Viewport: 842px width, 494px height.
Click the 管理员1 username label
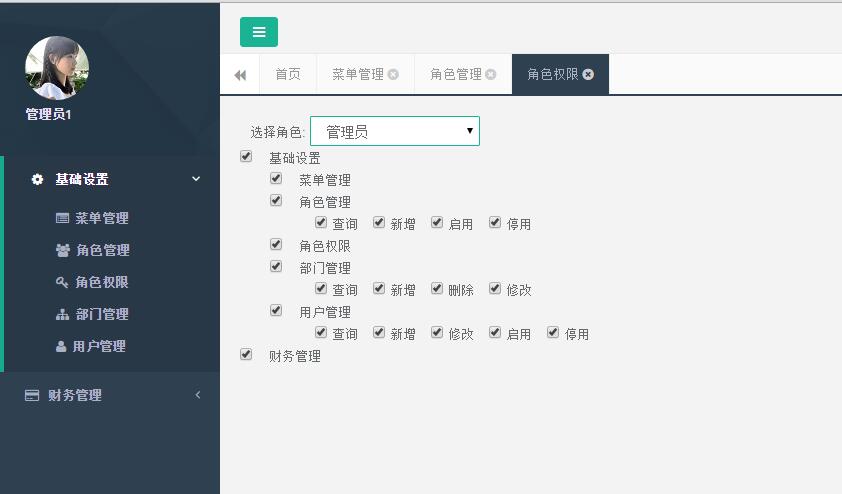(x=48, y=114)
